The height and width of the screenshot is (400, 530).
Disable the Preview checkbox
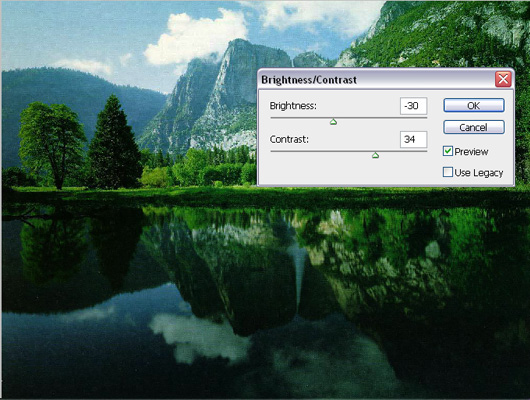pos(448,151)
